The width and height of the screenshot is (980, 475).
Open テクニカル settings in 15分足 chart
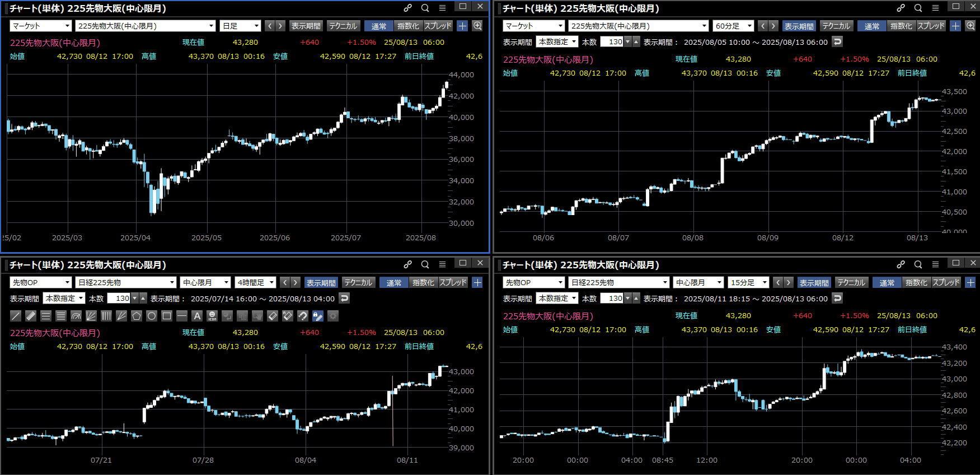pyautogui.click(x=851, y=282)
